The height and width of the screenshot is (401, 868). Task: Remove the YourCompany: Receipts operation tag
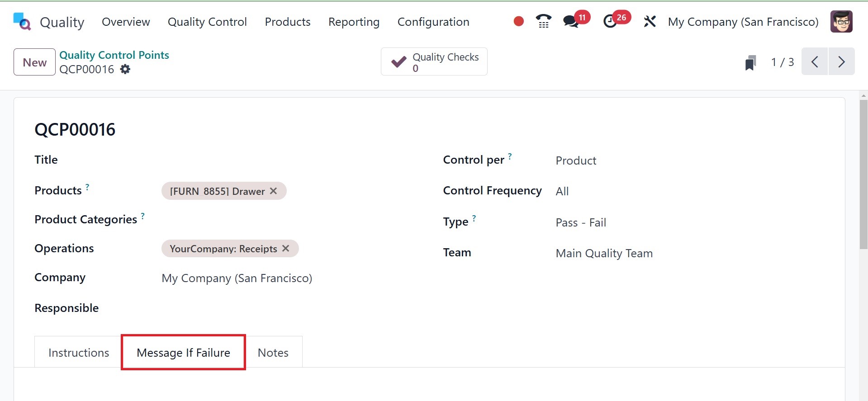[286, 248]
